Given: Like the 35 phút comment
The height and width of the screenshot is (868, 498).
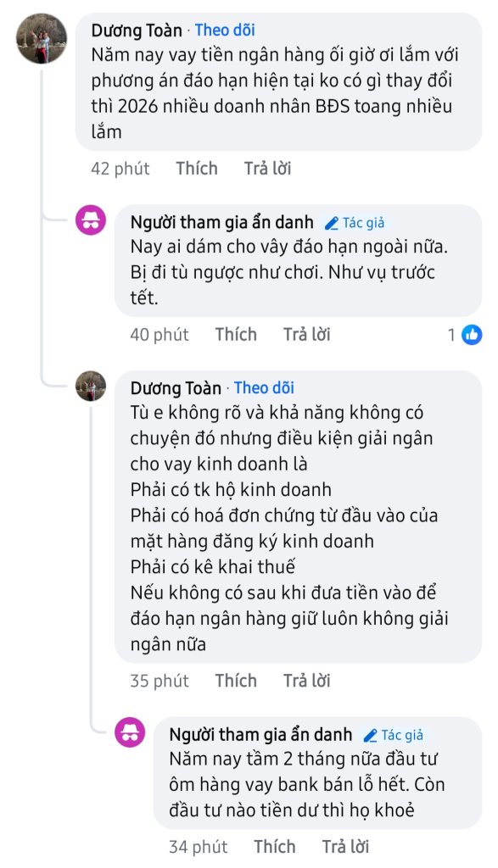Looking at the screenshot, I should [236, 681].
